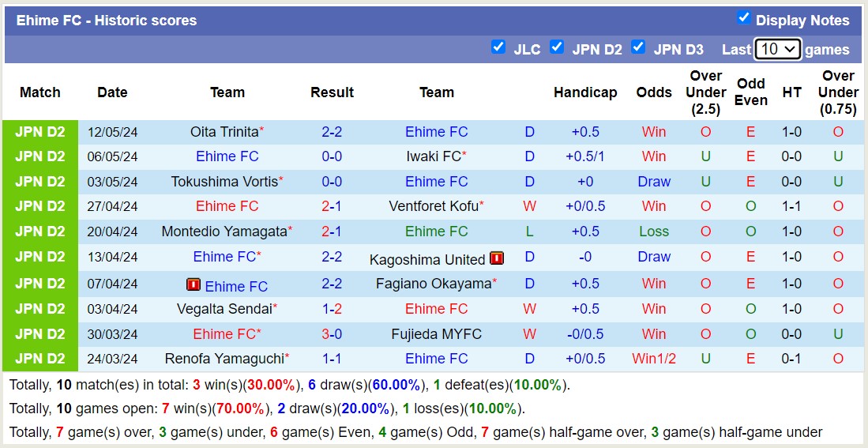Open Oita Trinita team link
This screenshot has height=448, width=868.
pos(224,132)
